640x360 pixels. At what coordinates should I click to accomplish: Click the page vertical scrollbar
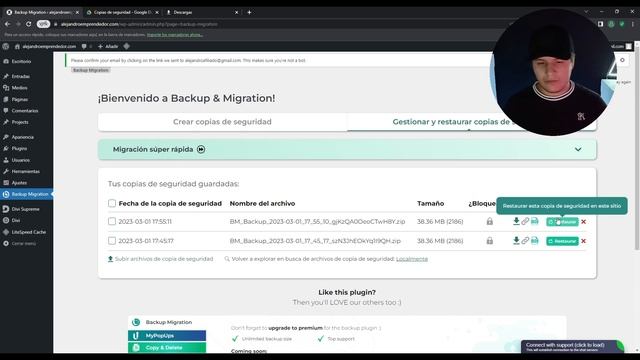(637, 147)
